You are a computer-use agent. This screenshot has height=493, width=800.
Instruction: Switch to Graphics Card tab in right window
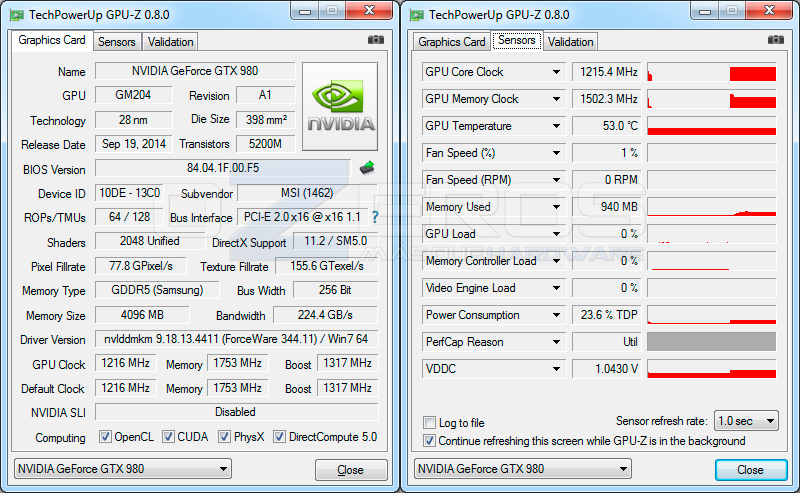(452, 42)
